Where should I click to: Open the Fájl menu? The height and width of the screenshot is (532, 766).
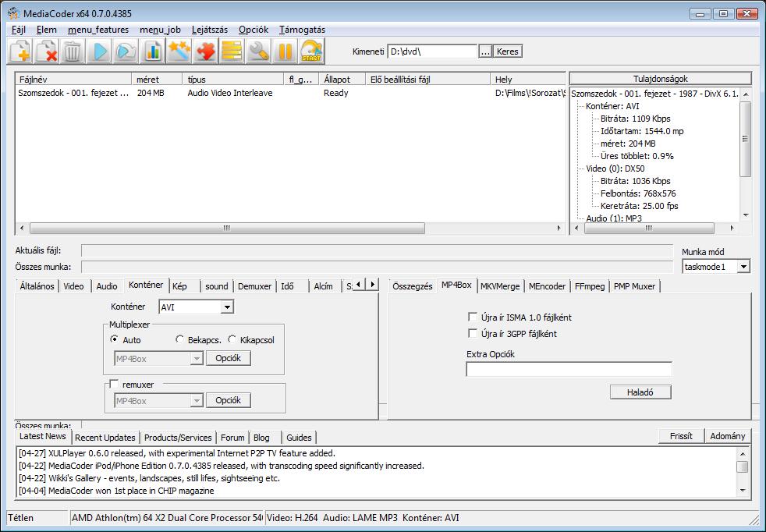18,30
